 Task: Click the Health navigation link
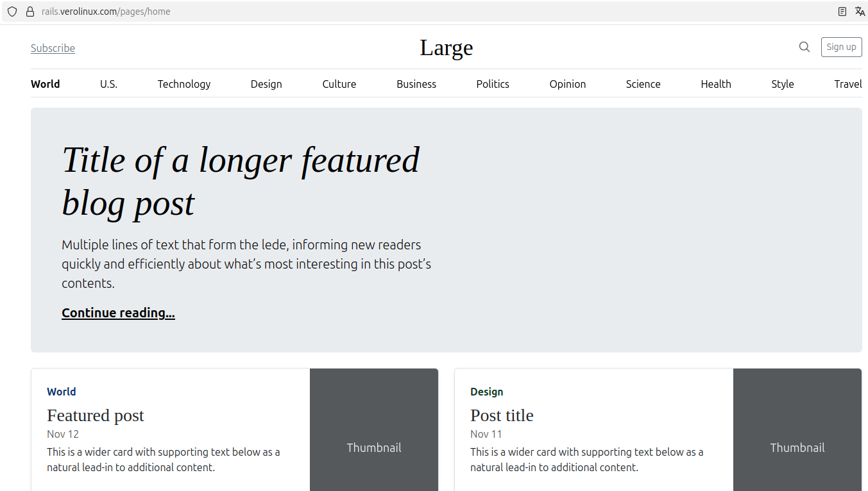click(715, 84)
